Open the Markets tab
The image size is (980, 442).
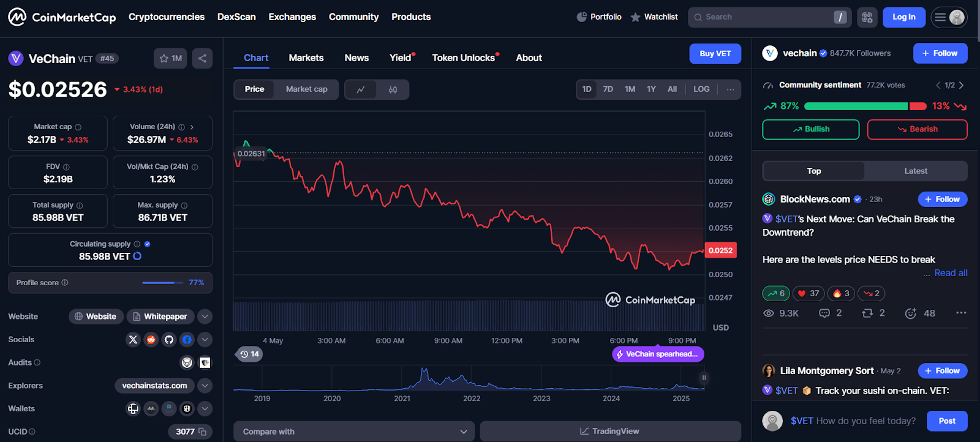306,58
